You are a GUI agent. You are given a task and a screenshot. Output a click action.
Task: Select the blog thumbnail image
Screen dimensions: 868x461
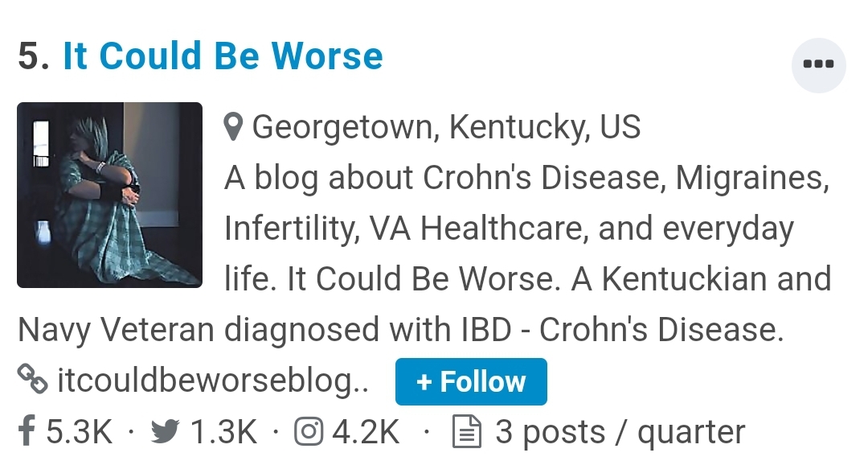pos(109,195)
